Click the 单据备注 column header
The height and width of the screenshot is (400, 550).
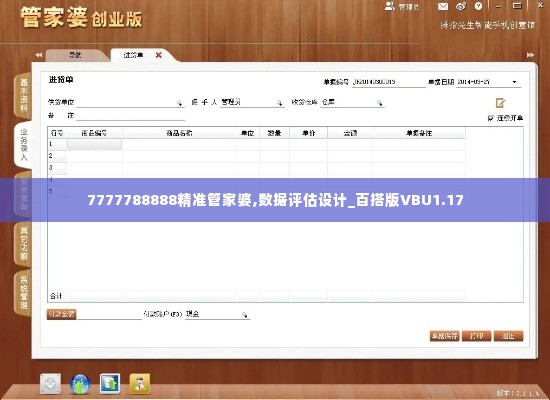(419, 133)
